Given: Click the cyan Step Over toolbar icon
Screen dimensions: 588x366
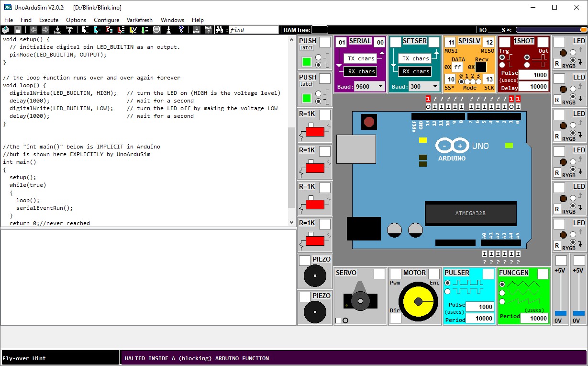Looking at the screenshot, I should (97, 30).
